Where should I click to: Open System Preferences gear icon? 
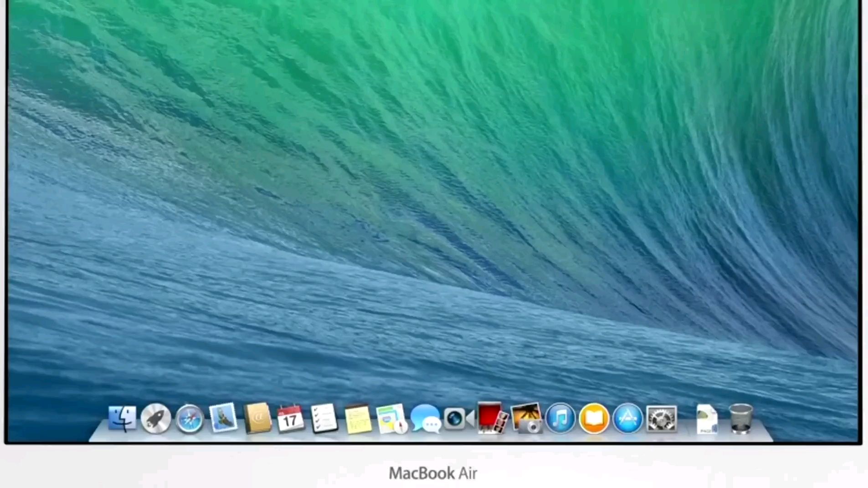662,418
